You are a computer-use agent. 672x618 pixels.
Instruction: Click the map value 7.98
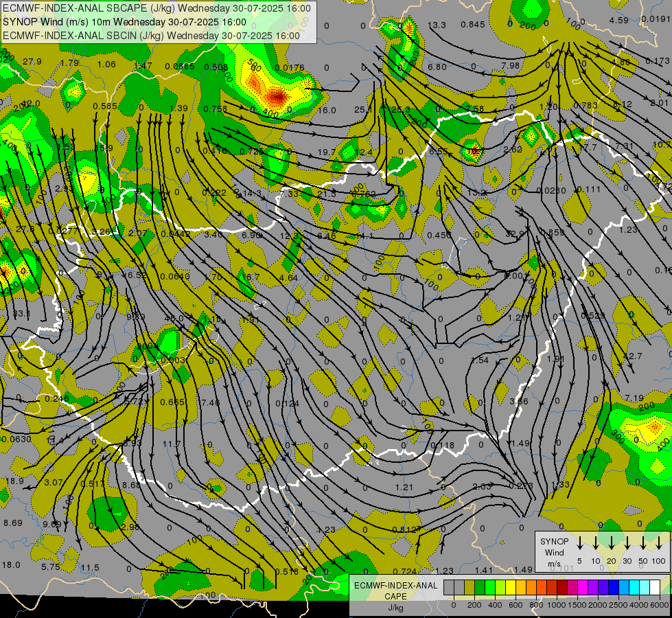pos(511,66)
